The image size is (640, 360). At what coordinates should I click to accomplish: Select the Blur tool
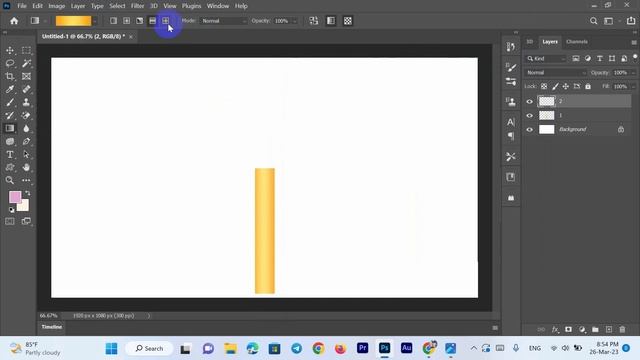(x=26, y=128)
